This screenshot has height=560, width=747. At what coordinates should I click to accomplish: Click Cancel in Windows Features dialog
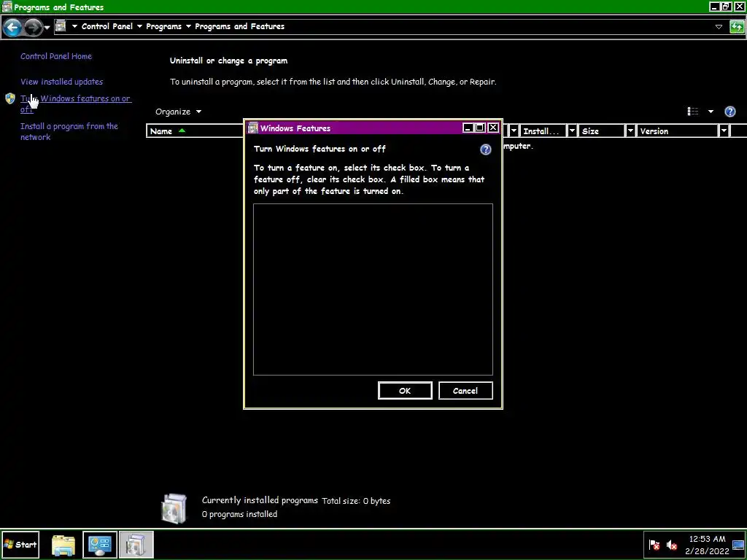pyautogui.click(x=465, y=391)
